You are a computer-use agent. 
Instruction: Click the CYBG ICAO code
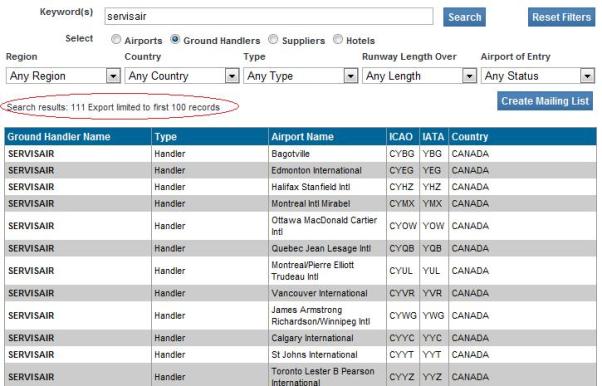(402, 154)
